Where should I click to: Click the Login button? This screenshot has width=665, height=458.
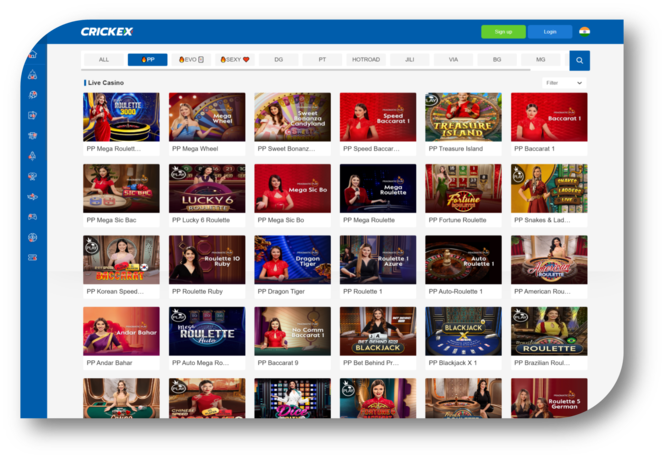click(550, 32)
